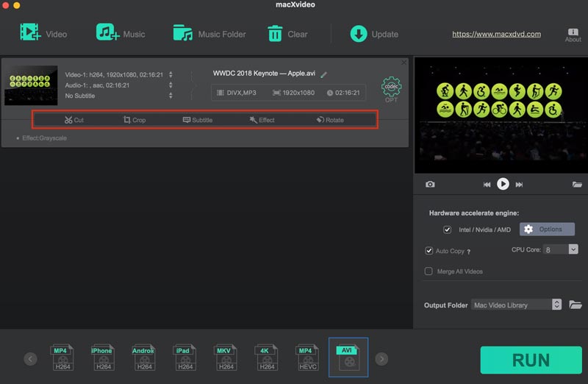Image resolution: width=588 pixels, height=384 pixels.
Task: Open the Output Folder Mac Video Library selector
Action: pyautogui.click(x=517, y=305)
